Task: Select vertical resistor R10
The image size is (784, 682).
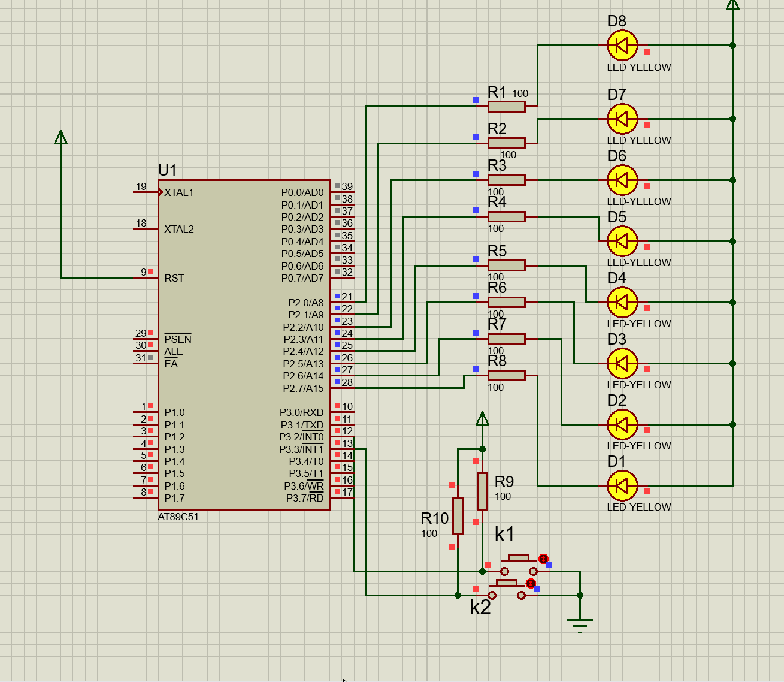Action: pos(458,515)
